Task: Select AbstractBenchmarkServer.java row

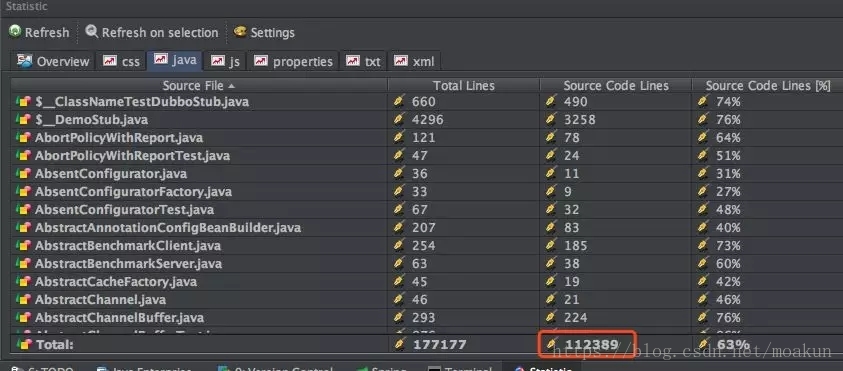Action: pyautogui.click(x=427, y=263)
